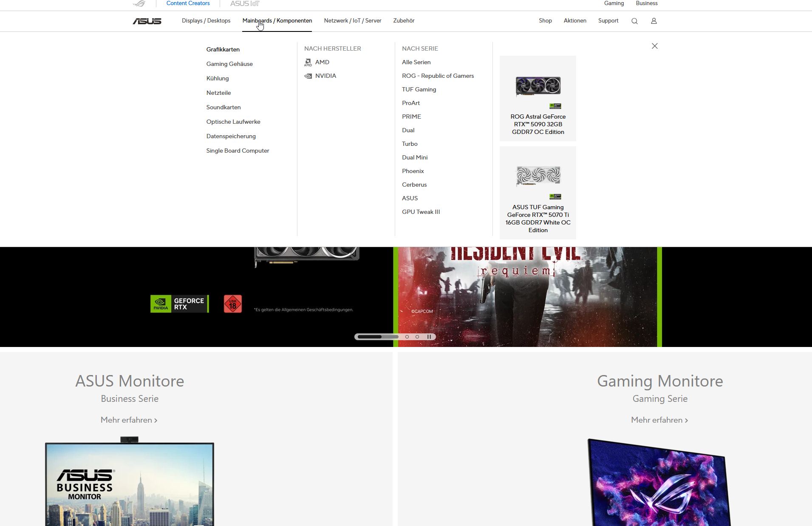Click the AMD logo icon
Image resolution: width=812 pixels, height=526 pixels.
(x=308, y=63)
